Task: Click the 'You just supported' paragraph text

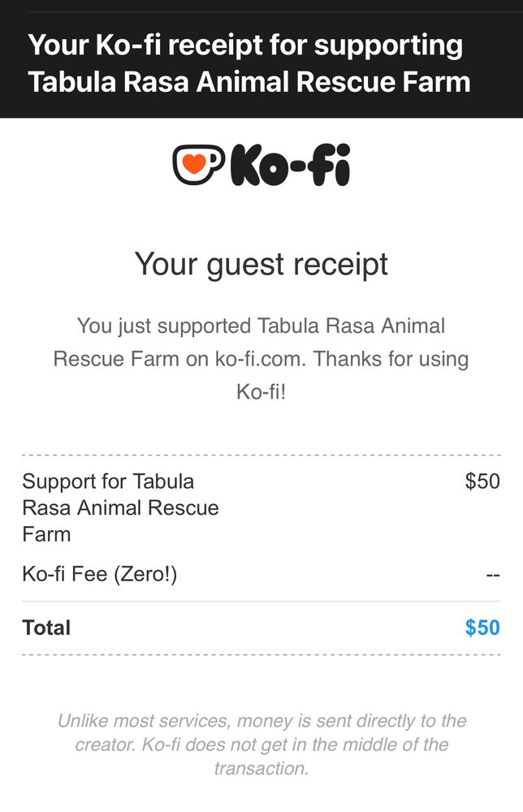Action: tap(261, 359)
